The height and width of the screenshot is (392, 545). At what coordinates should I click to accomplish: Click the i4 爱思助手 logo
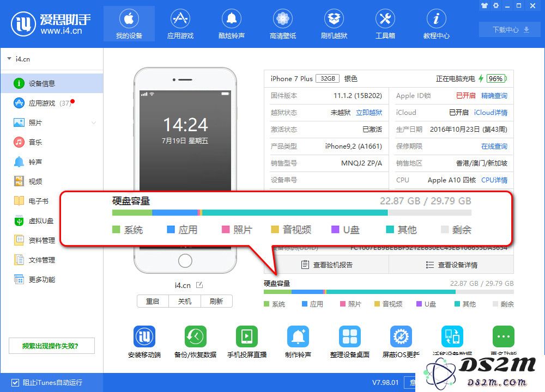pyautogui.click(x=51, y=23)
